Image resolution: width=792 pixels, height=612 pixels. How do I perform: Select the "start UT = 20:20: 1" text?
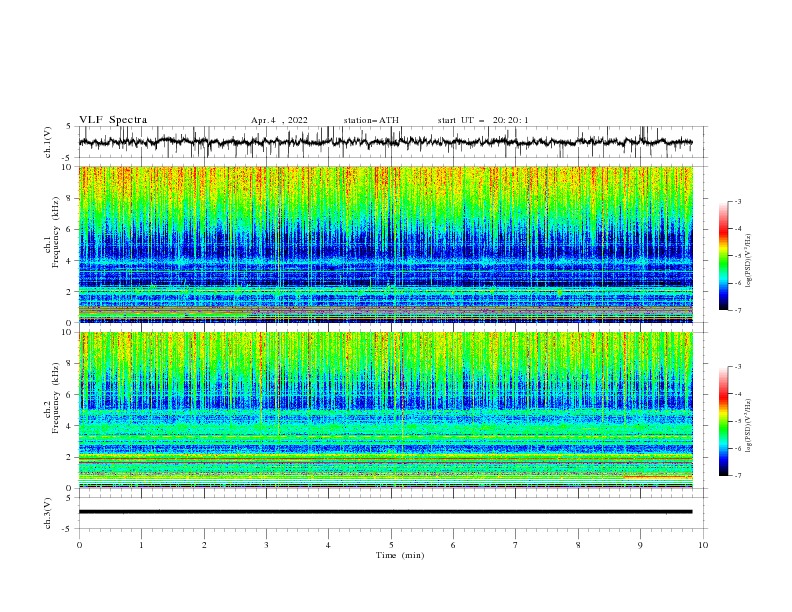tap(483, 120)
